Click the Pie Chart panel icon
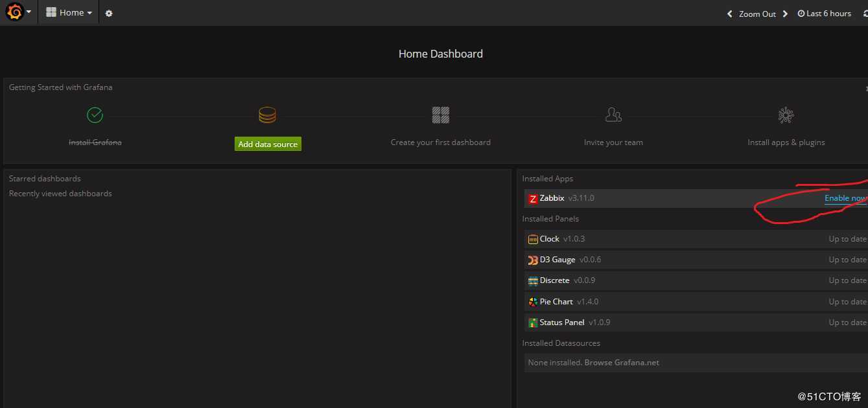 tap(533, 302)
